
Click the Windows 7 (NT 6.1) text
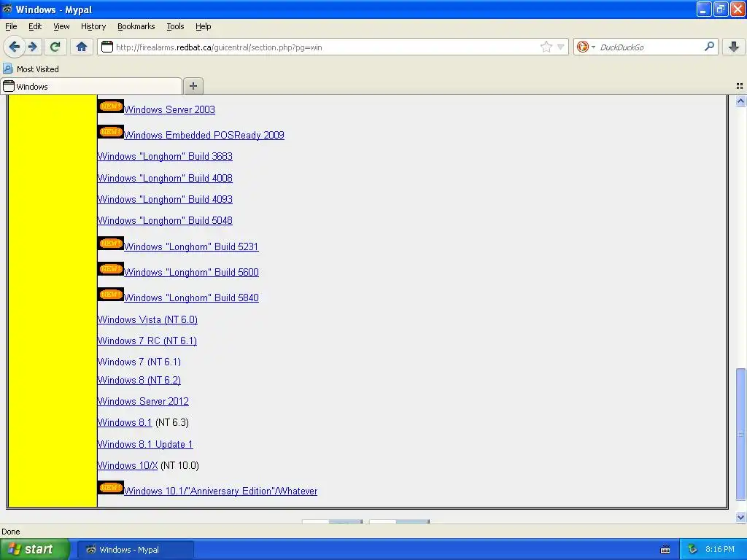pyautogui.click(x=139, y=362)
